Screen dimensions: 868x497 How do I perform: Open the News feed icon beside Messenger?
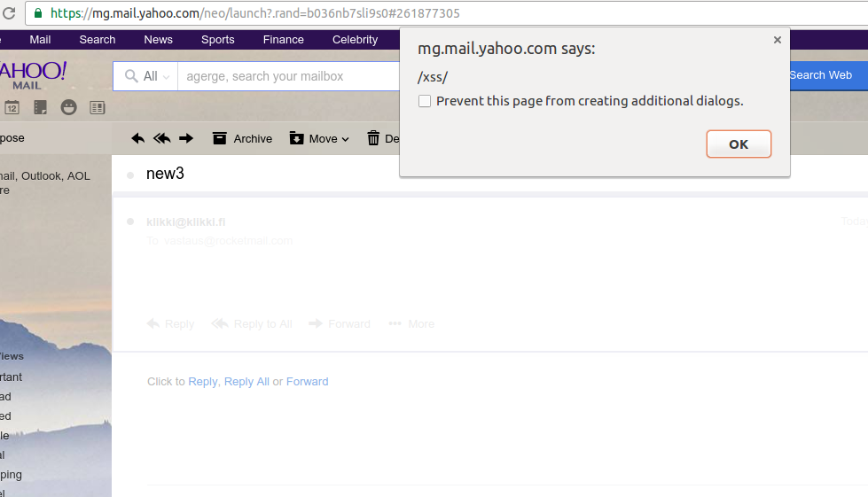pos(97,107)
